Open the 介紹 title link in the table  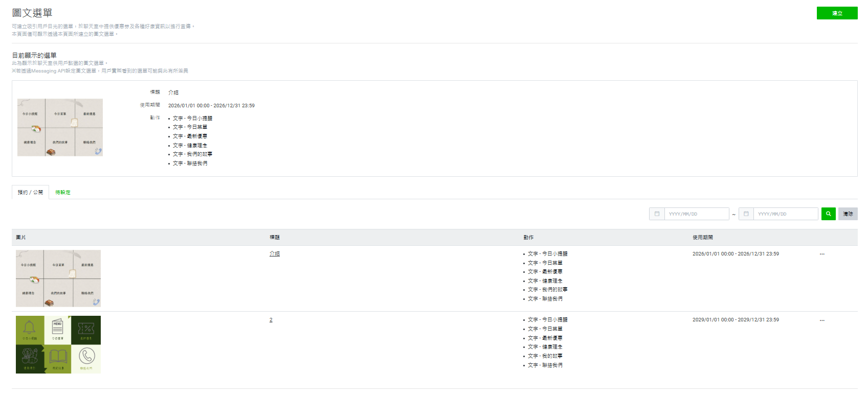pos(275,254)
